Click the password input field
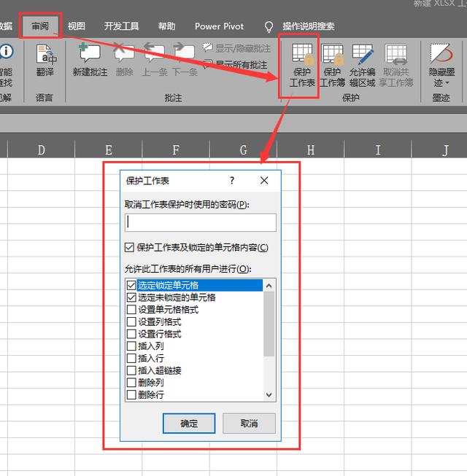 201,222
